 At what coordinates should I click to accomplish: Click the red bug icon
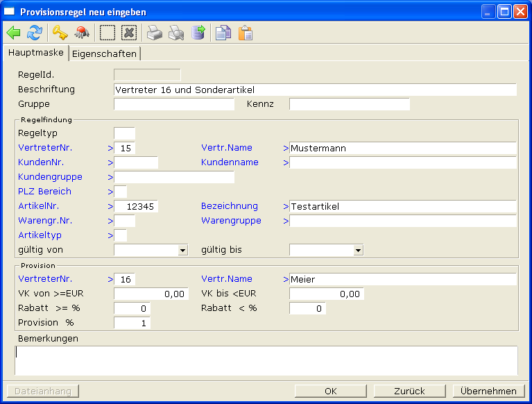[x=83, y=33]
